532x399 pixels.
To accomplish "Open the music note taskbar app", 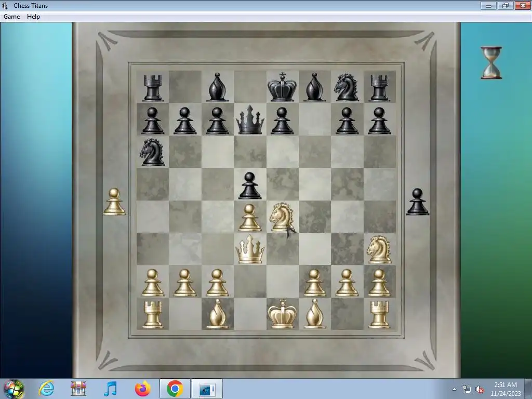I will [110, 389].
